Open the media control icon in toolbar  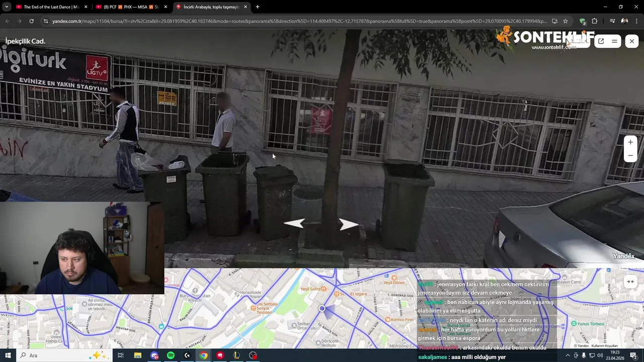pos(612,21)
